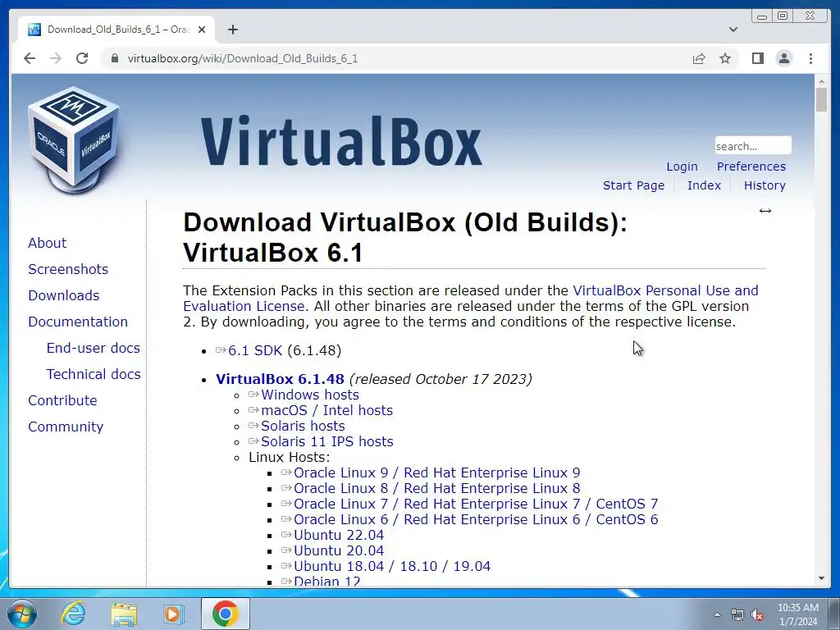Share this page via the share icon

699,58
